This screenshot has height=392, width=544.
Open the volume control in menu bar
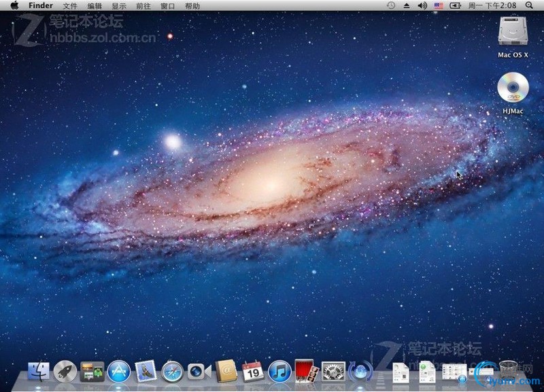pyautogui.click(x=422, y=5)
